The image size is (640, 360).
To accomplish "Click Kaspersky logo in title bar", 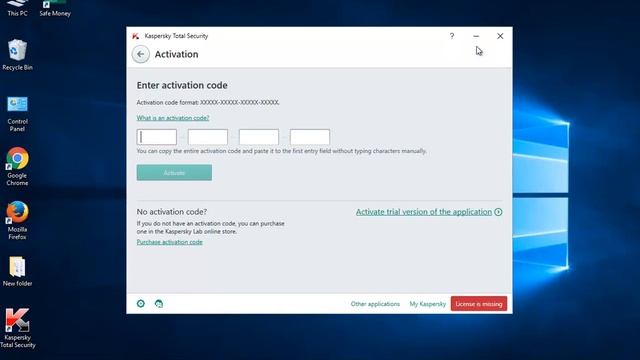I will tap(136, 36).
